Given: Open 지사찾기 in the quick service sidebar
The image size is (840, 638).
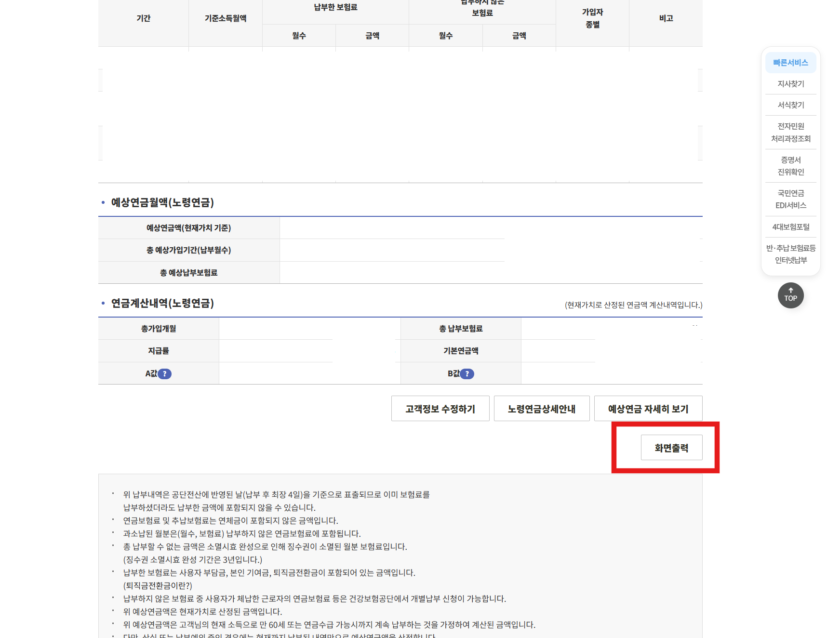Looking at the screenshot, I should pos(790,83).
